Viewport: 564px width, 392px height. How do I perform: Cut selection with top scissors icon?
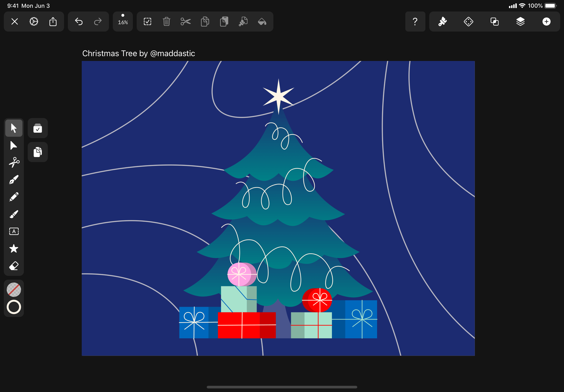(x=186, y=22)
